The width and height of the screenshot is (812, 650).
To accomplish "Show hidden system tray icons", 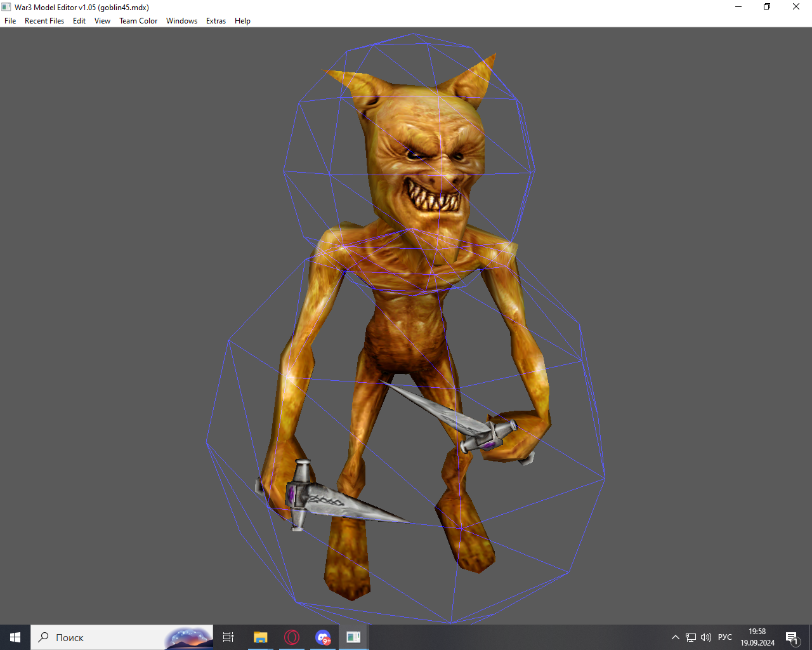I will pyautogui.click(x=676, y=637).
